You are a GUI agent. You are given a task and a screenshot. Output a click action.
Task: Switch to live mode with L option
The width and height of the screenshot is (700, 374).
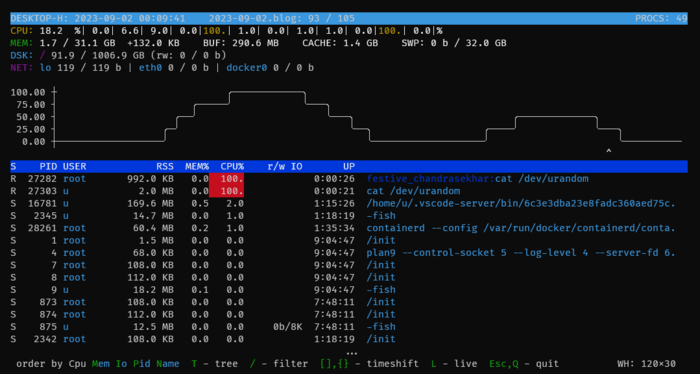coord(454,364)
